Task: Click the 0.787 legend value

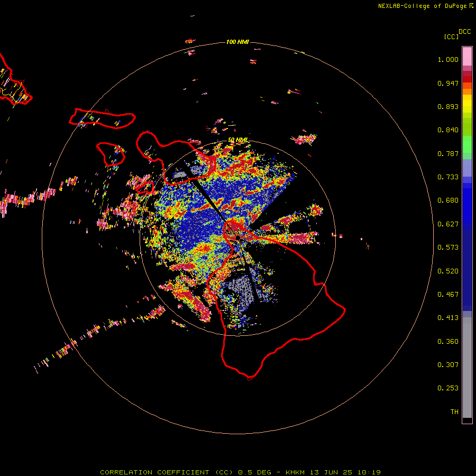Action: [x=448, y=153]
